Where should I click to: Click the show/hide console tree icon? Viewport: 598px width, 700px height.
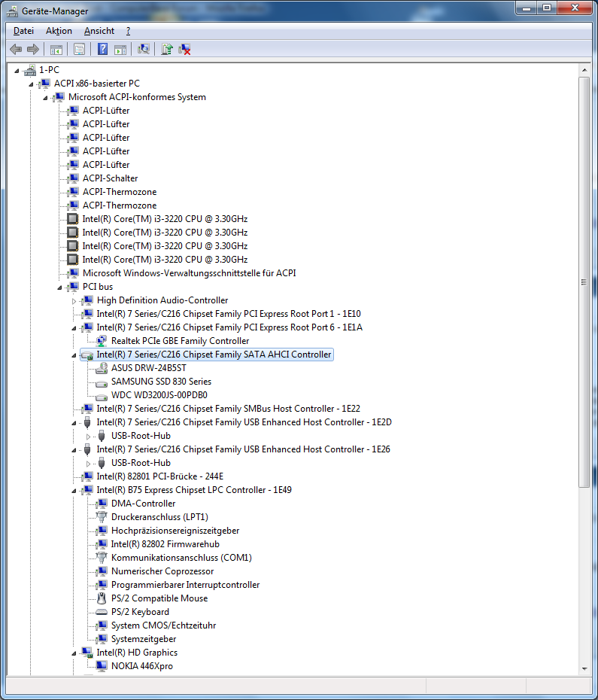56,50
